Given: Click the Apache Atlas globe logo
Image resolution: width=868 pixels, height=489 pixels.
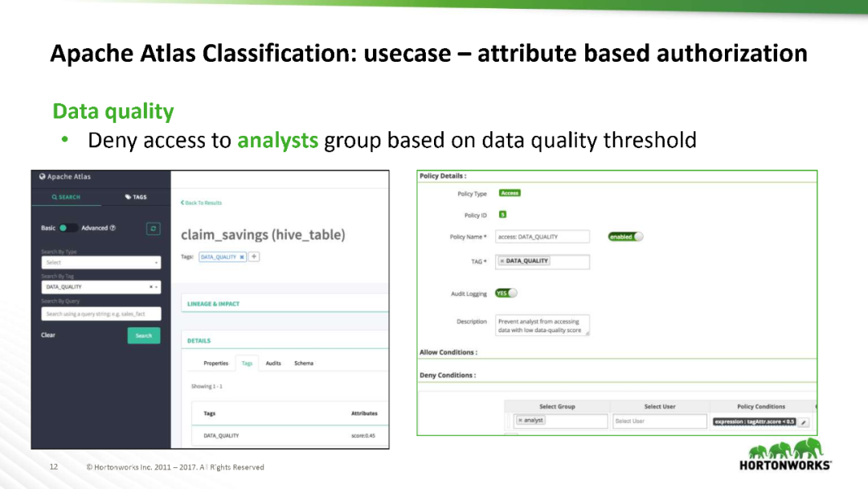Looking at the screenshot, I should click(x=42, y=177).
